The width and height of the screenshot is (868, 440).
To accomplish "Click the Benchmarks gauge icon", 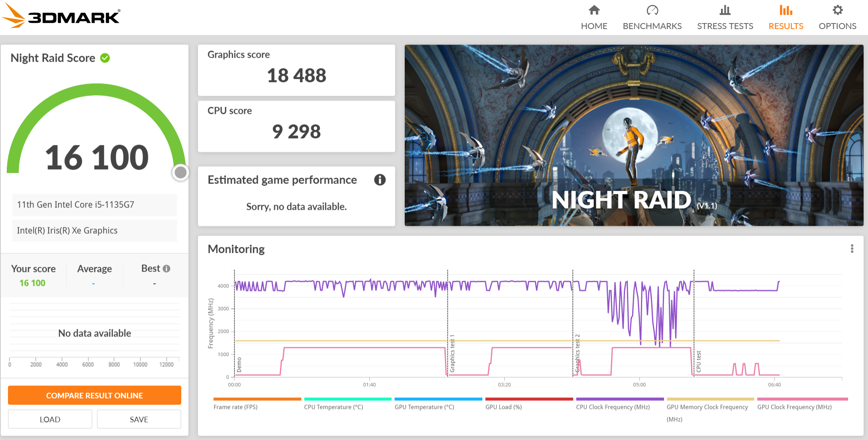I will [652, 10].
